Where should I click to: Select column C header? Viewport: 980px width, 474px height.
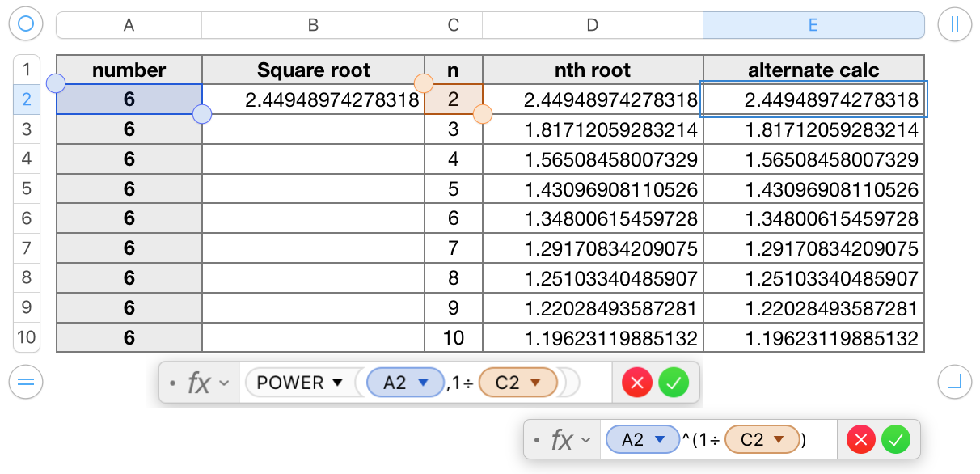(x=454, y=25)
